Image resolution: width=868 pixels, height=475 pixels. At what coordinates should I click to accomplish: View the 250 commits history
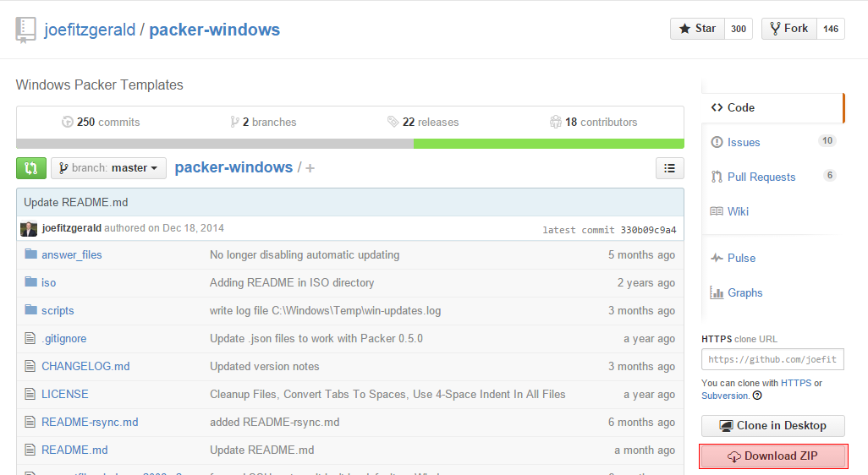coord(101,123)
